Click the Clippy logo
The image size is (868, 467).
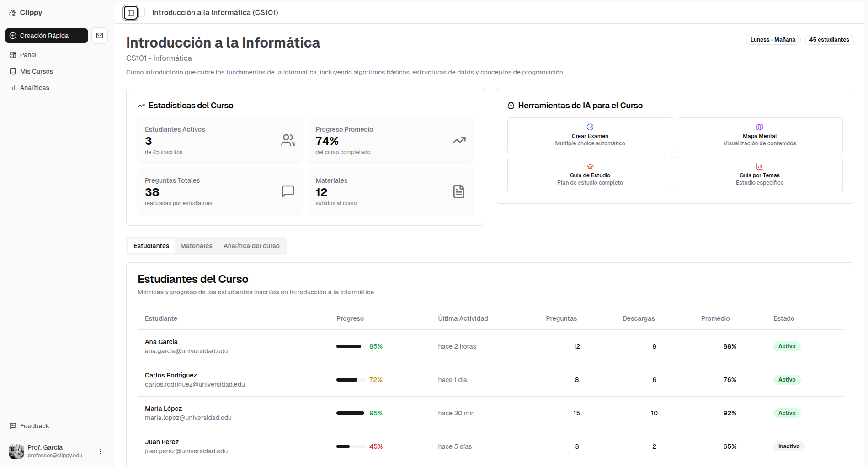click(26, 12)
